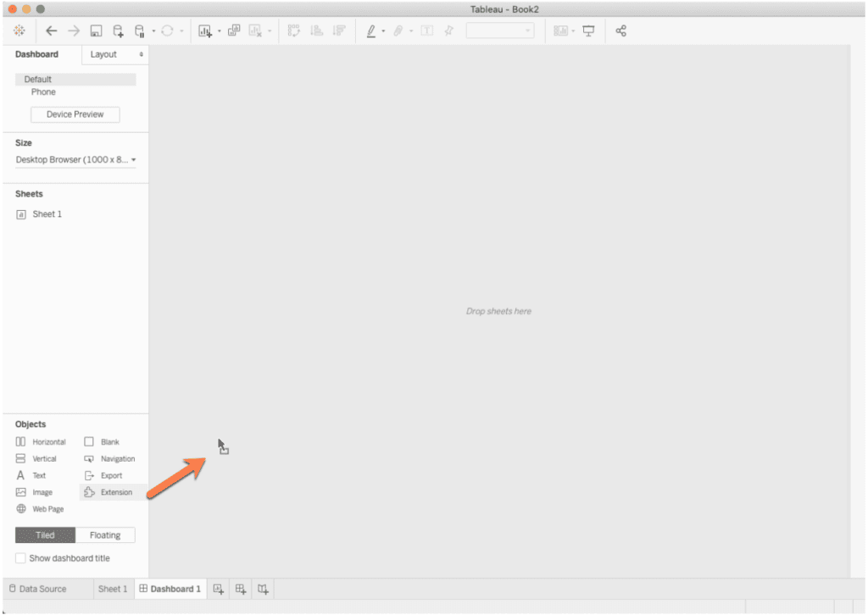Select Sheet 1 in the Sheets list
Image resolution: width=868 pixels, height=615 pixels.
[39, 214]
